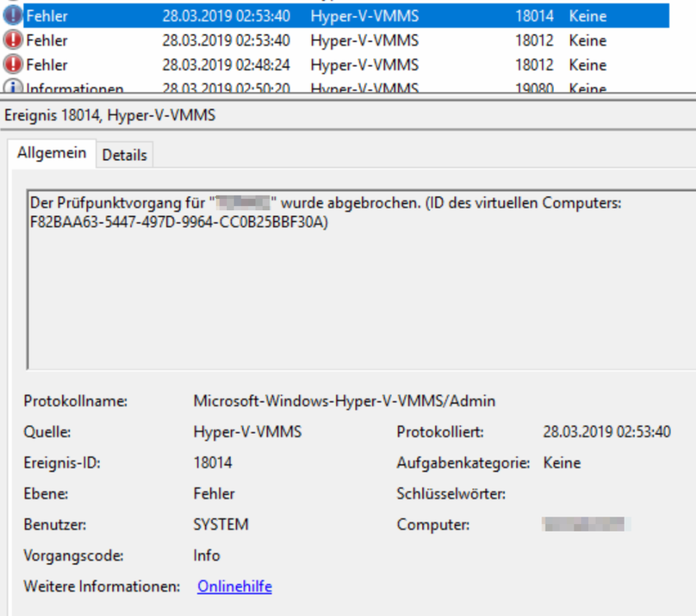Click the SYSTEM value next to Benutzer
This screenshot has height=616, width=696.
pos(220,525)
